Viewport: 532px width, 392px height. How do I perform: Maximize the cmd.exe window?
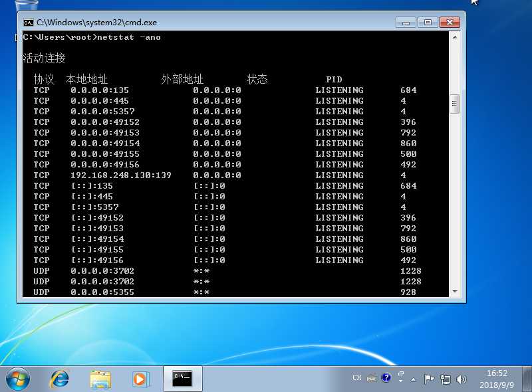click(428, 23)
